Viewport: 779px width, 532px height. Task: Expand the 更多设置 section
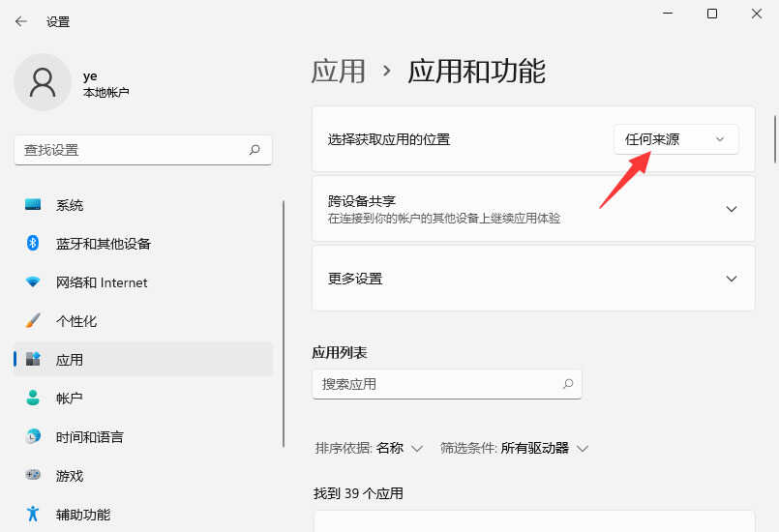pyautogui.click(x=731, y=279)
